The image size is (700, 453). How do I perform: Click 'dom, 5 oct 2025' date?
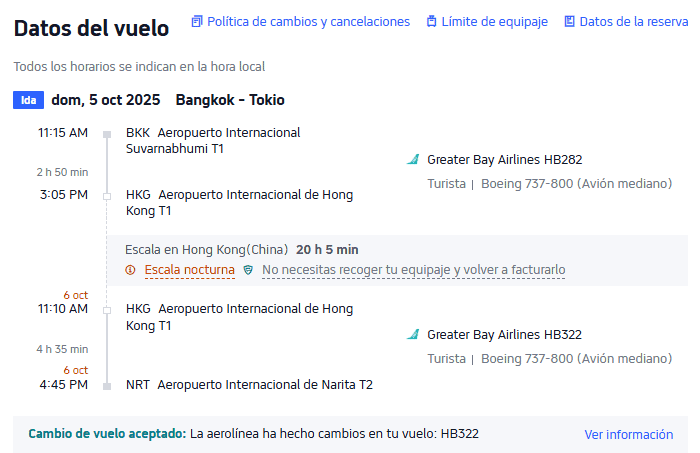(x=106, y=100)
